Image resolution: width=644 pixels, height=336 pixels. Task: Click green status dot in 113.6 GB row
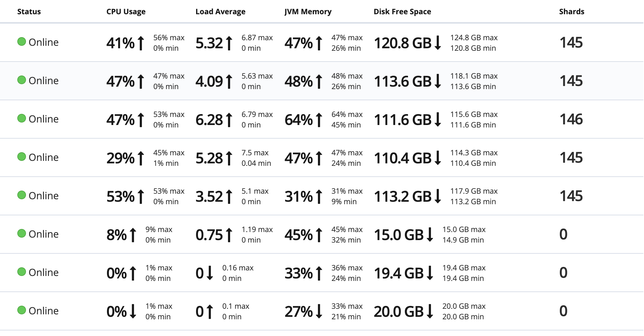click(x=22, y=80)
